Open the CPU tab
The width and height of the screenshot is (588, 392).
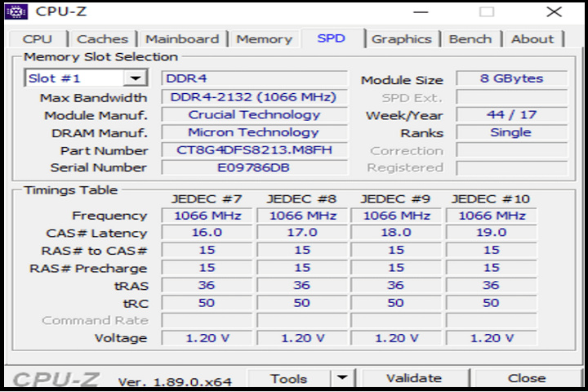(38, 39)
